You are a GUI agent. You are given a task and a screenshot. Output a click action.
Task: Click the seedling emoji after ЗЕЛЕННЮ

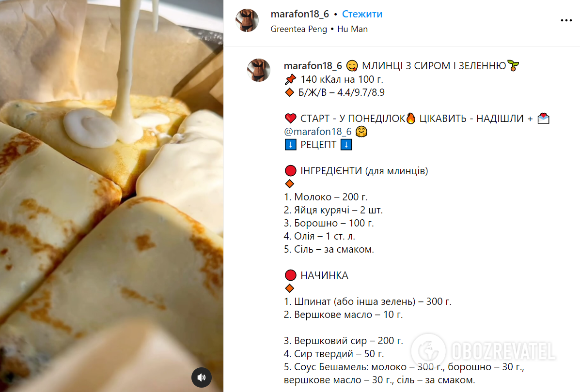(x=513, y=66)
